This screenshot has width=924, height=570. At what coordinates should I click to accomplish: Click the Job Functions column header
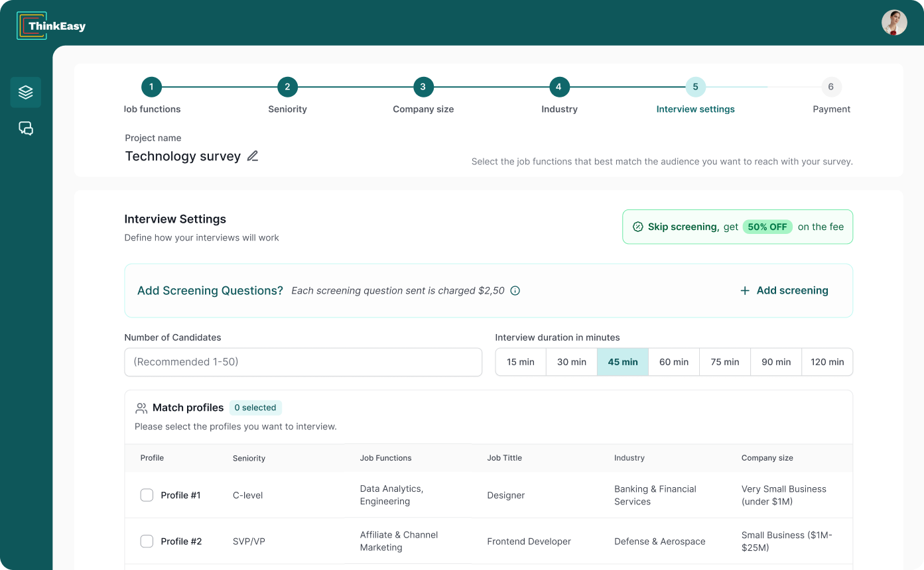[x=385, y=458]
